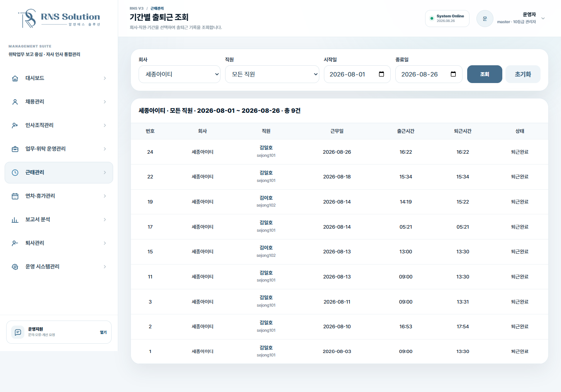
Task: Click the 운영 시스템관리 gear icon
Action: point(15,267)
